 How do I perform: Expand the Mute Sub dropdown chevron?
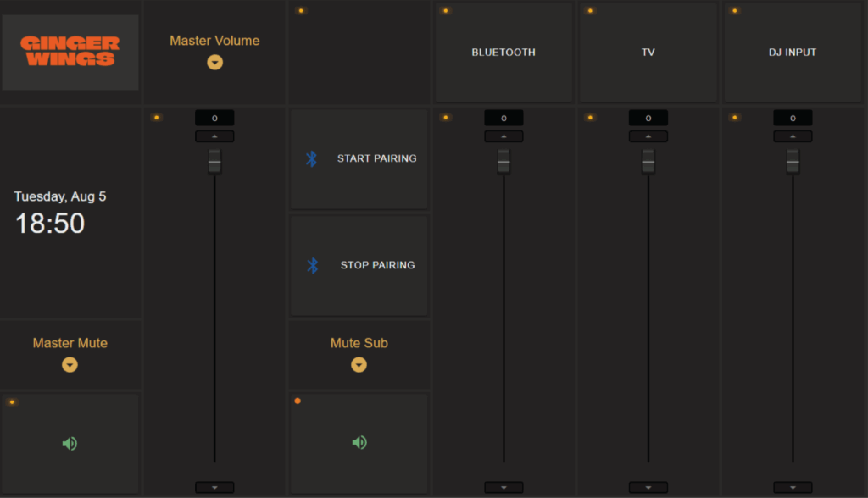[359, 365]
